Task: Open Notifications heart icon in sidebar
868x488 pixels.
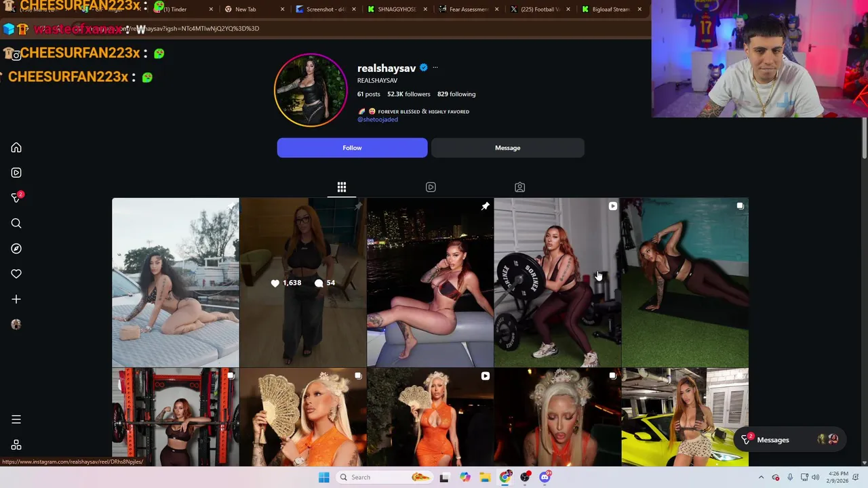Action: click(16, 274)
